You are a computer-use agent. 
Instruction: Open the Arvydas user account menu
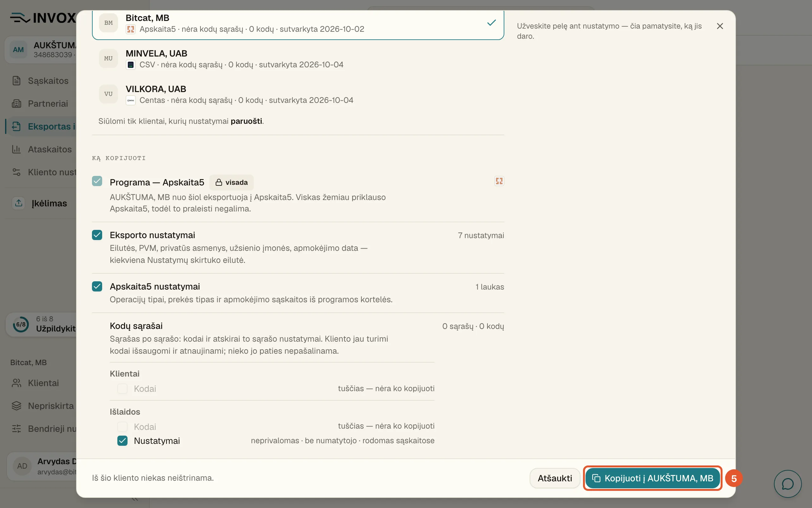tap(42, 466)
